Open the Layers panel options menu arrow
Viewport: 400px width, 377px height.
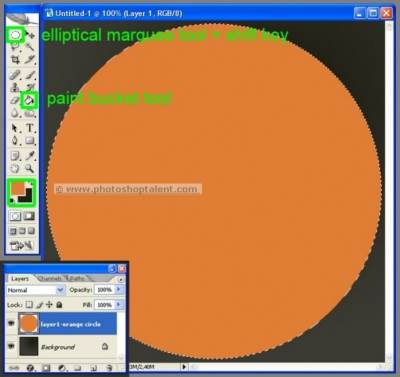coord(121,279)
